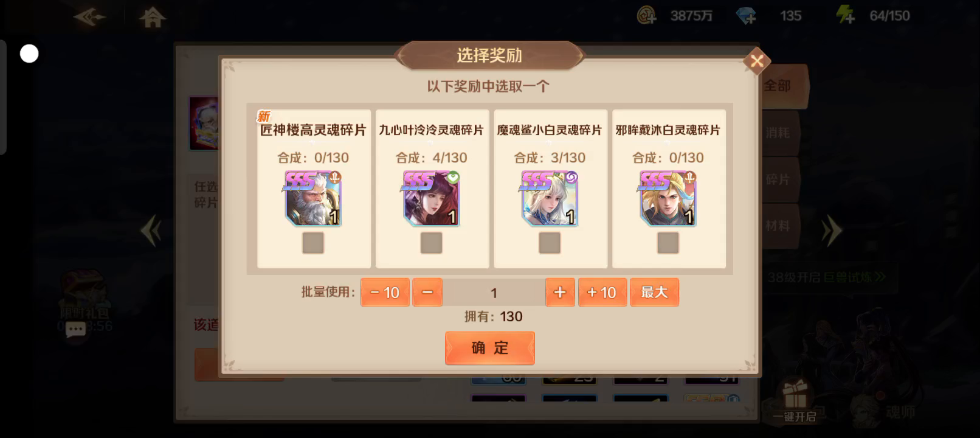The height and width of the screenshot is (438, 980).
Task: Check the box under 匠神楼高灵魂碎片
Action: click(x=313, y=243)
